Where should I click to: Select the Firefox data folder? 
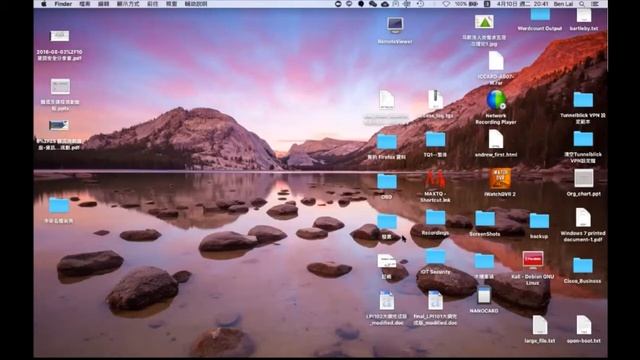pos(387,142)
